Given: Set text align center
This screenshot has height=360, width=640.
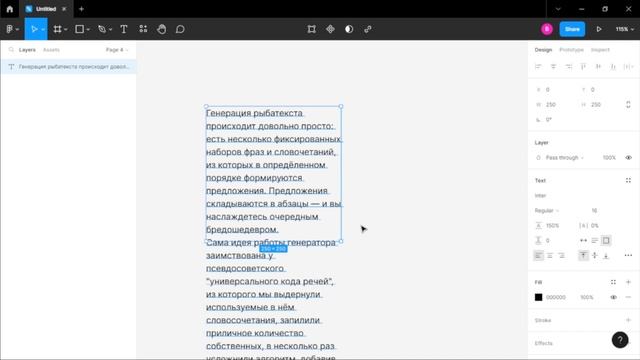Looking at the screenshot, I should (x=550, y=256).
